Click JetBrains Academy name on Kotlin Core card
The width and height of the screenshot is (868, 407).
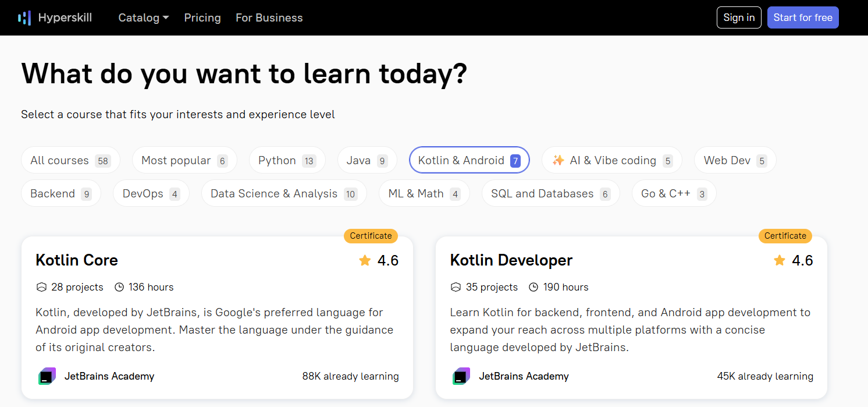coord(109,376)
